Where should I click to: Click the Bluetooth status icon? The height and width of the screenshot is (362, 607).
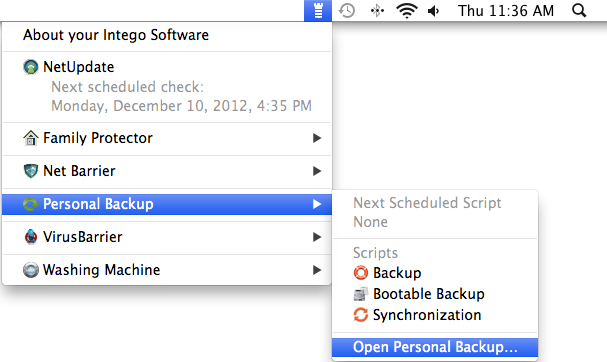coord(377,10)
